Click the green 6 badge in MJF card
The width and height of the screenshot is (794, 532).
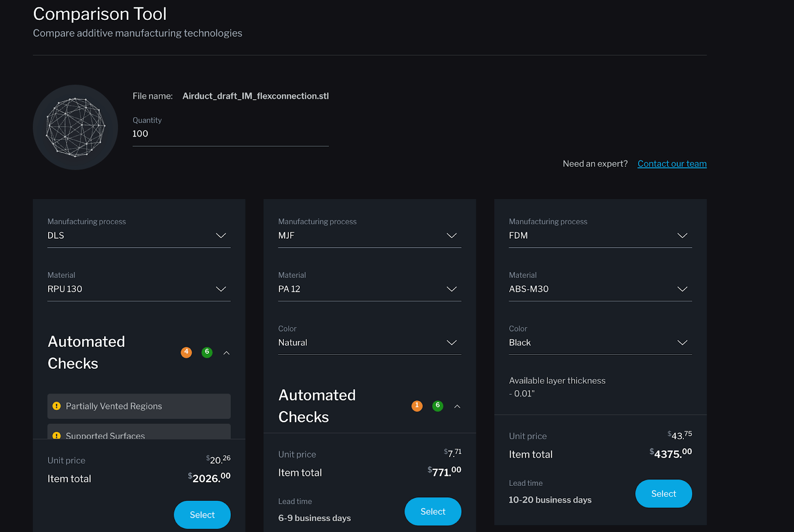click(438, 406)
